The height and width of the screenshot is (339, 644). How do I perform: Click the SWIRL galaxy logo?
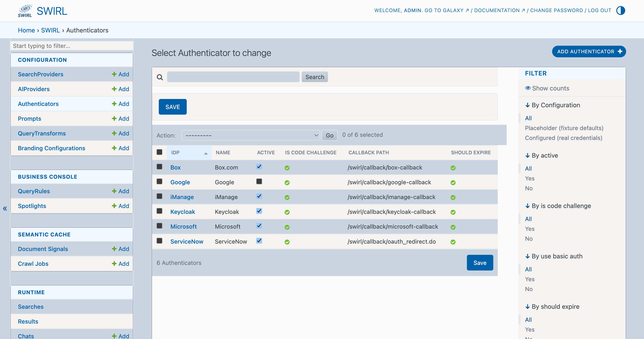(25, 11)
